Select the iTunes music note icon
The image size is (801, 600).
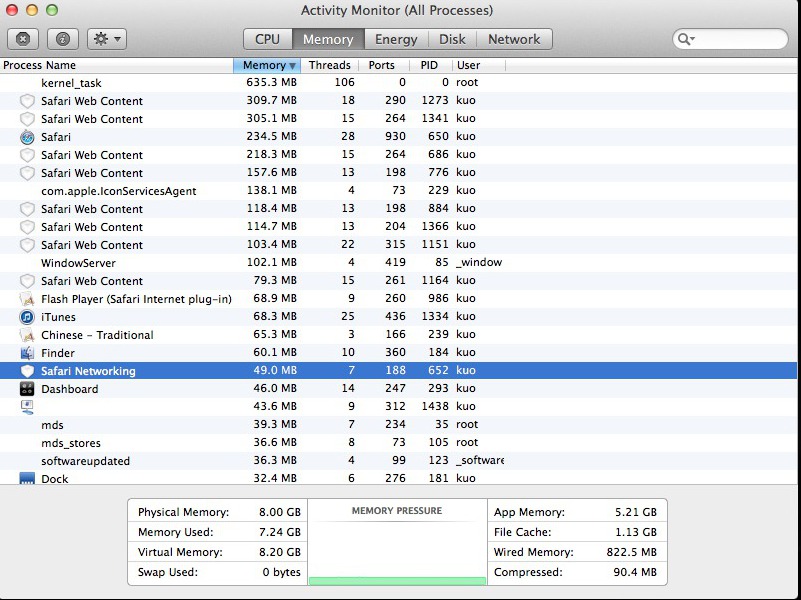[27, 317]
